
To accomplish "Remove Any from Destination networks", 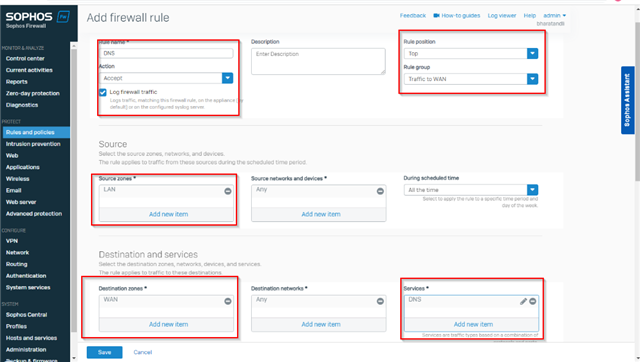I will click(x=380, y=301).
